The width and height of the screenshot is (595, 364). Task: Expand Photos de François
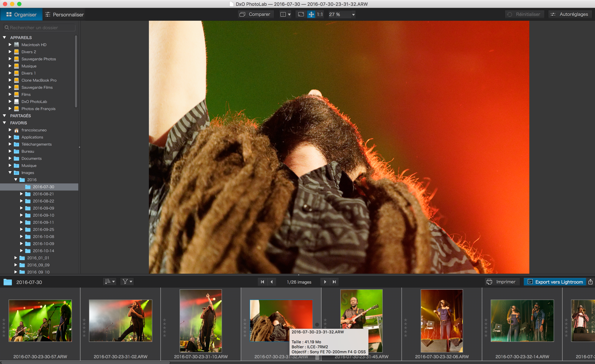click(x=10, y=109)
